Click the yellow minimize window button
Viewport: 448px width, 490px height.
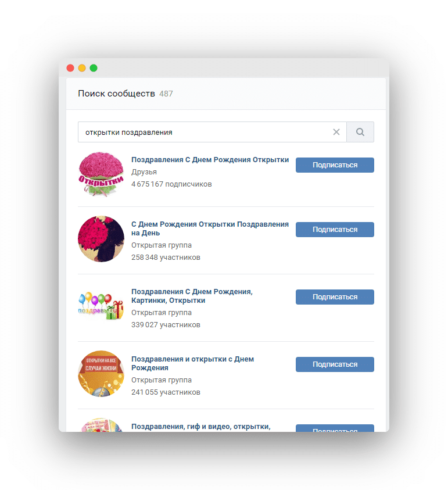point(82,68)
